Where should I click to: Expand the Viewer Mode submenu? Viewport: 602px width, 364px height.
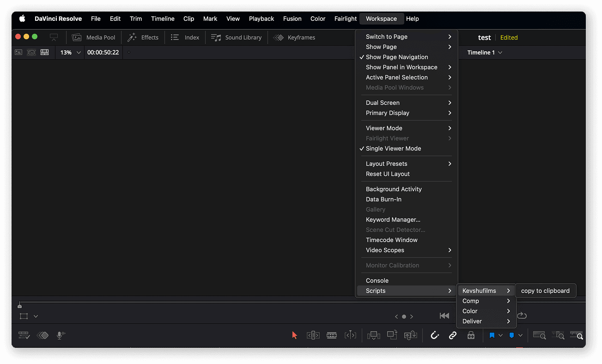pos(407,128)
